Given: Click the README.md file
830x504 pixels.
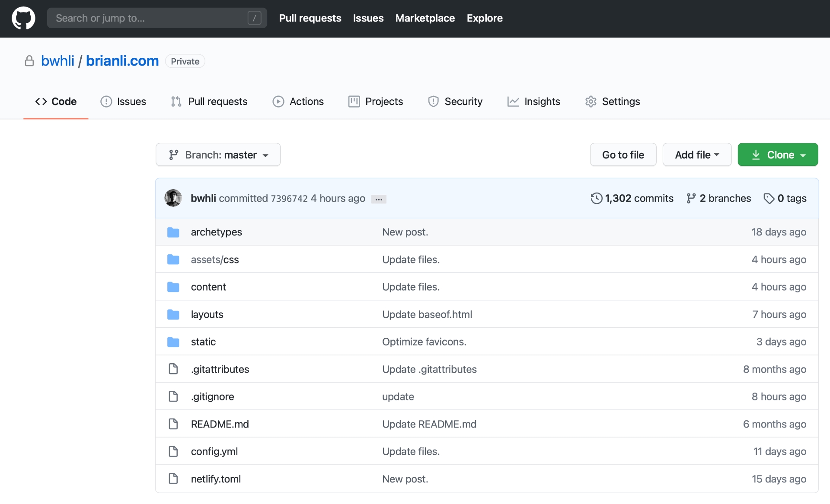Looking at the screenshot, I should click(219, 423).
